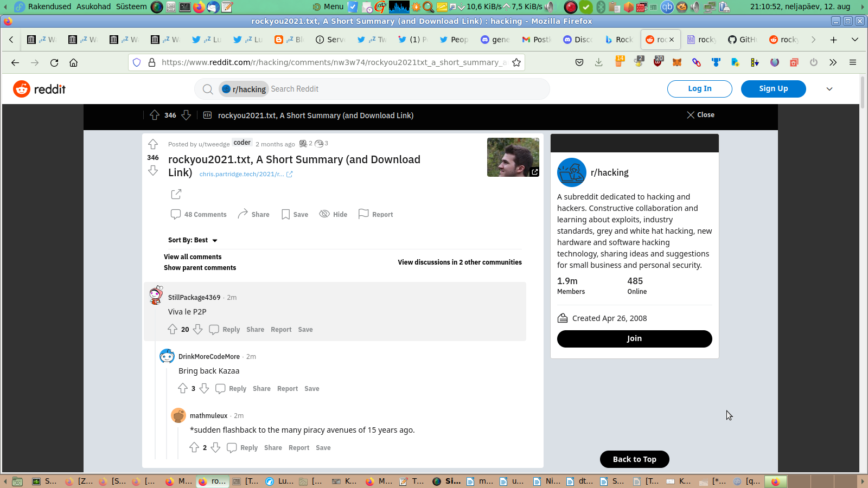Viewport: 868px width, 488px height.
Task: Click the Firefox address bar URL
Action: [x=334, y=62]
